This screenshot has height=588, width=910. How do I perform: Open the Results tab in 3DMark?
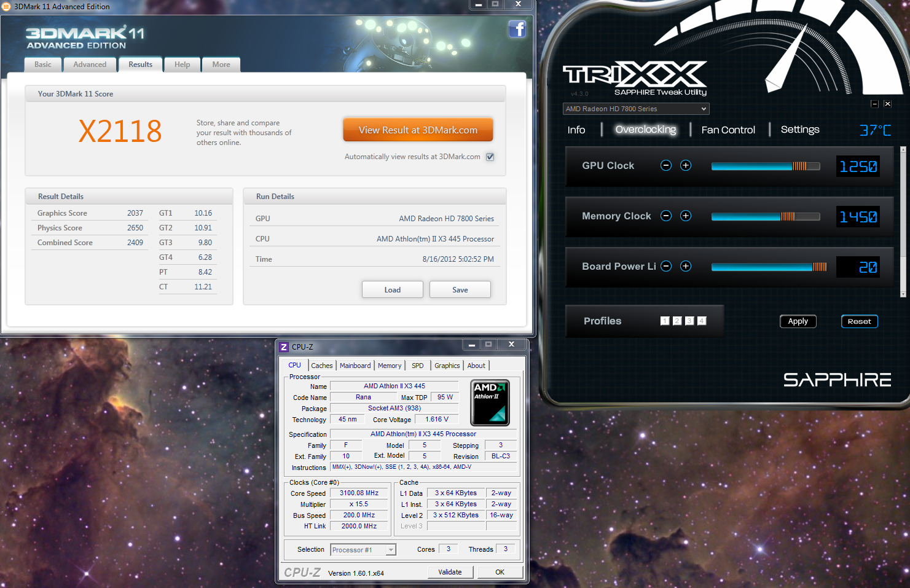[141, 65]
